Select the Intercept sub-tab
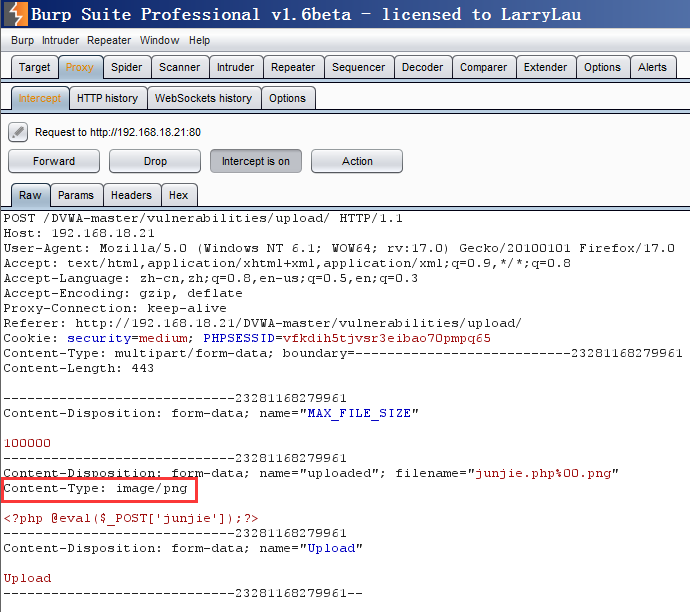 coord(40,98)
